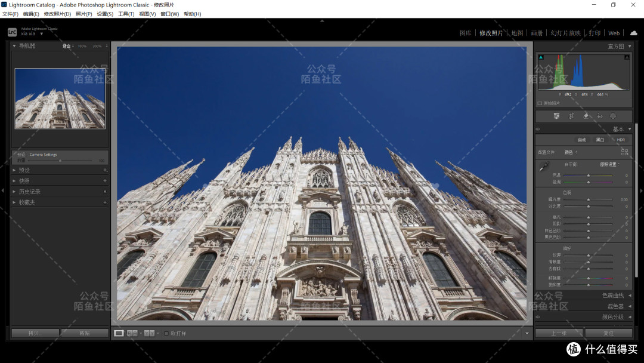Viewport: 644px width, 363px height.
Task: Expand the Snapshots panel
Action: coord(14,181)
